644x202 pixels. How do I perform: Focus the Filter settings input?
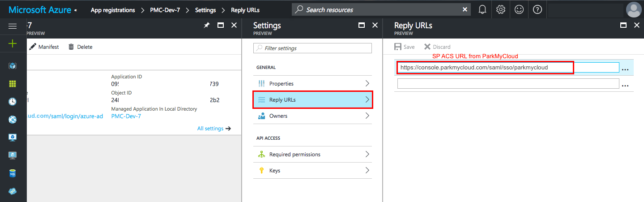[312, 48]
